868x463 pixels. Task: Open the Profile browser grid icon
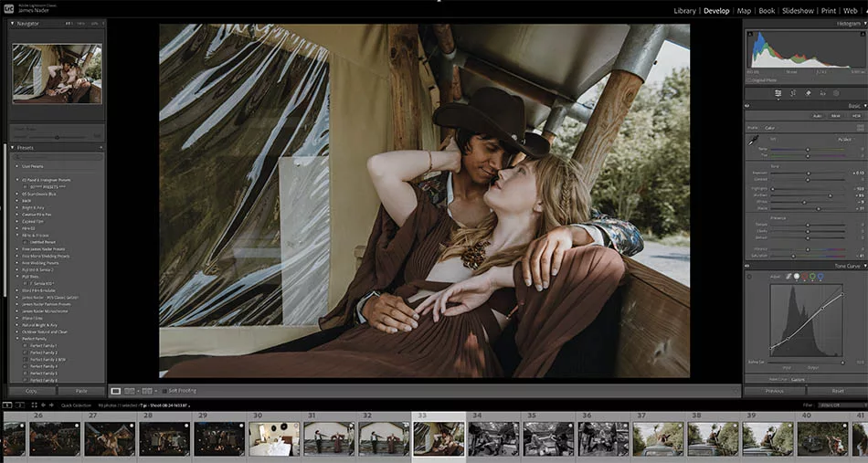(x=861, y=128)
